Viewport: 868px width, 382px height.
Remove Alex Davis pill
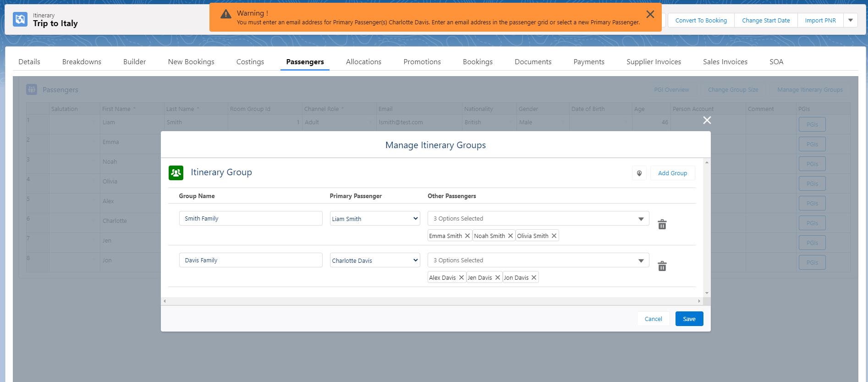click(x=461, y=277)
